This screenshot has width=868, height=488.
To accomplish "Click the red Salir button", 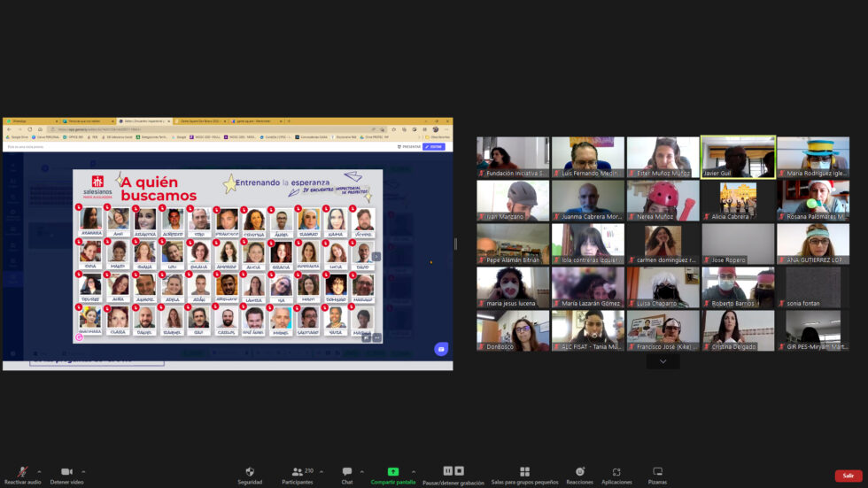I will point(848,476).
